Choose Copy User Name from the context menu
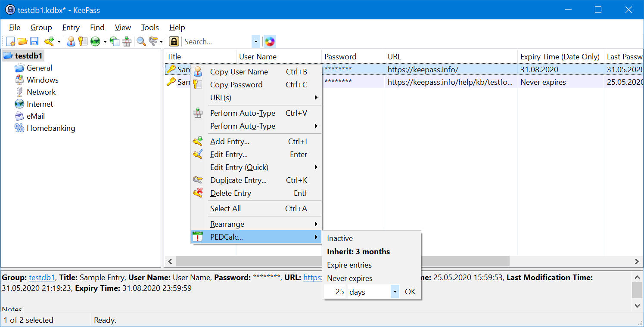 coord(256,72)
